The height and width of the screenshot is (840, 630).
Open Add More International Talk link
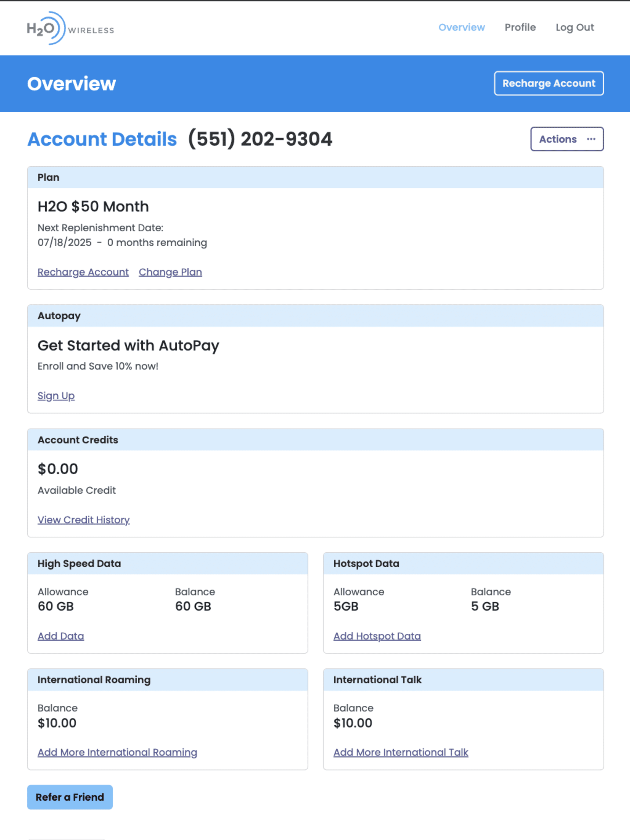click(401, 752)
